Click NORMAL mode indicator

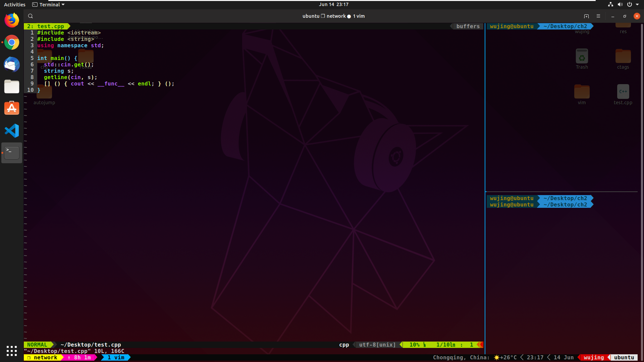pyautogui.click(x=37, y=345)
